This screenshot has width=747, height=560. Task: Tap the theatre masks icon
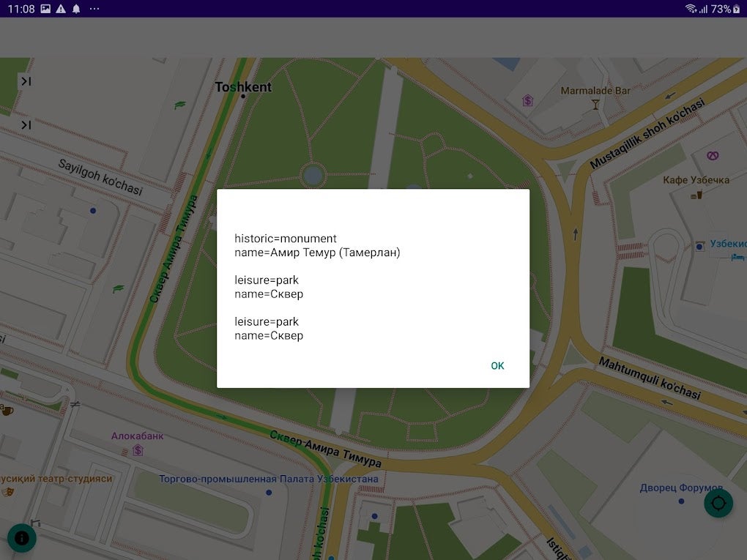7,493
